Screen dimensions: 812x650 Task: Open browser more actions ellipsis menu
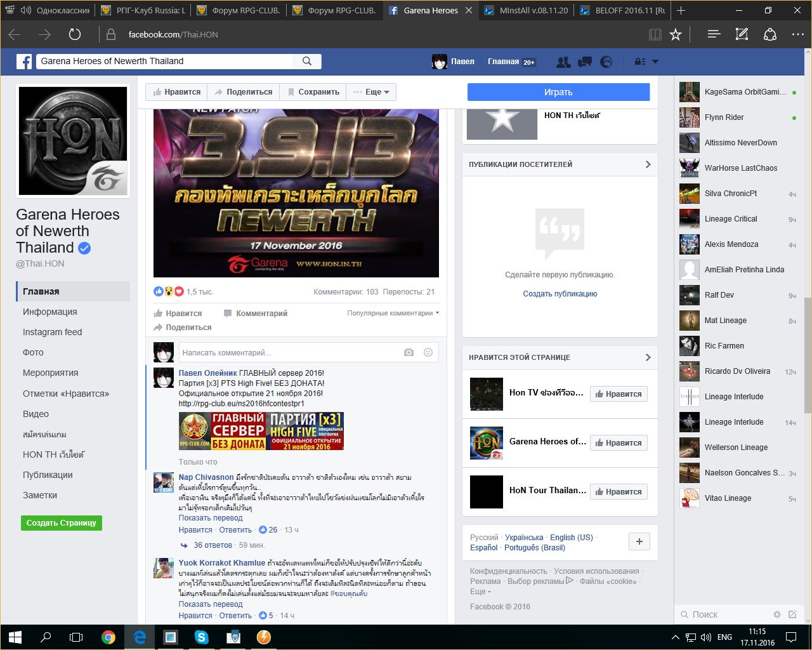click(798, 34)
